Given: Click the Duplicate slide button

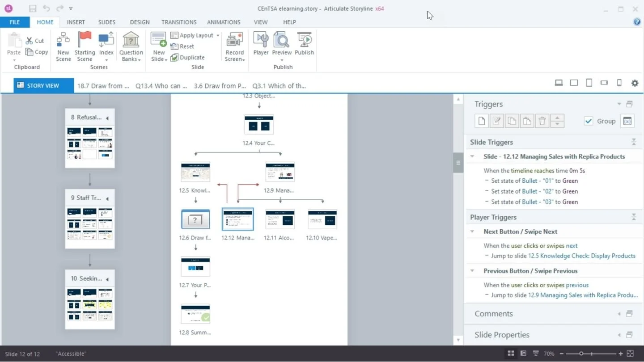Looking at the screenshot, I should tap(187, 57).
